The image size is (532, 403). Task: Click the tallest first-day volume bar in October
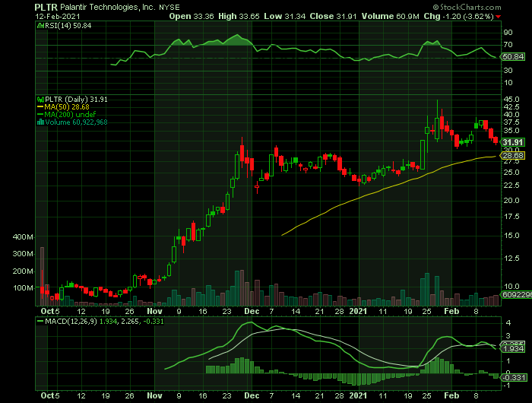click(x=42, y=276)
